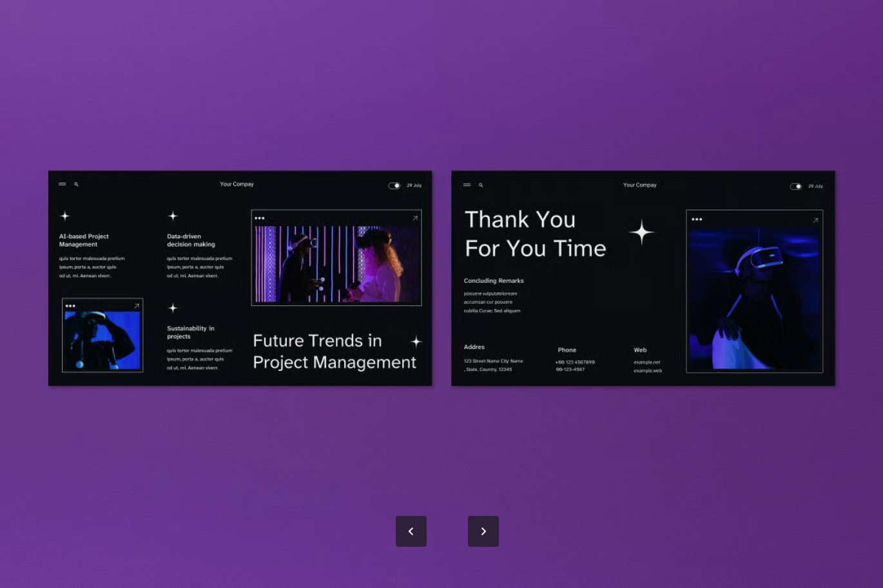Viewport: 883px width, 588px height.
Task: Click 'Your Compay' on Thank You slide
Action: point(640,185)
